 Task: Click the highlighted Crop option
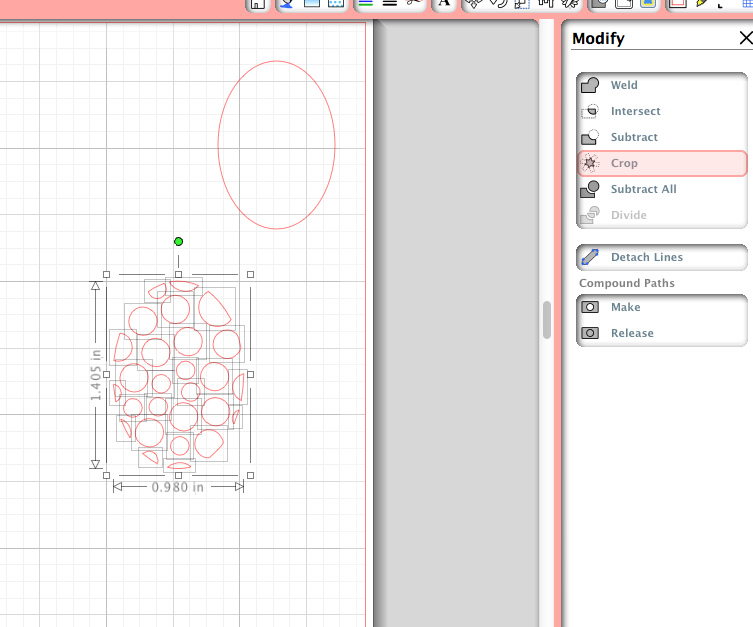[662, 163]
